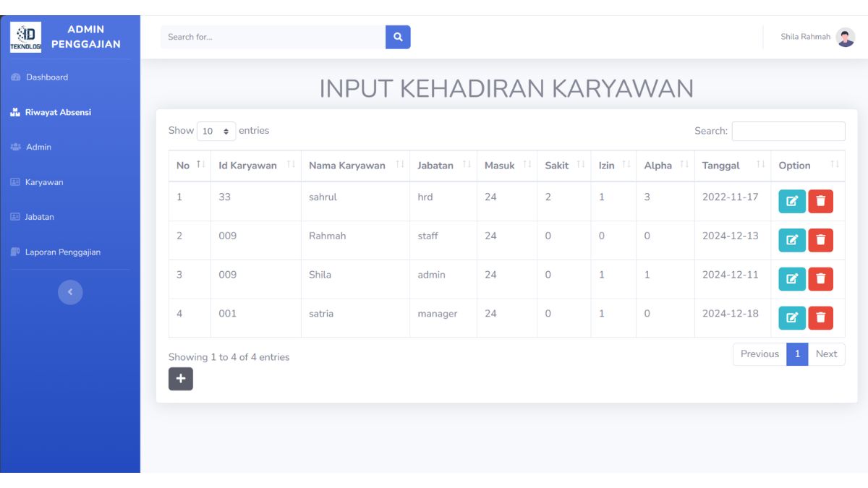Sort by Masuk column arrows

(527, 165)
